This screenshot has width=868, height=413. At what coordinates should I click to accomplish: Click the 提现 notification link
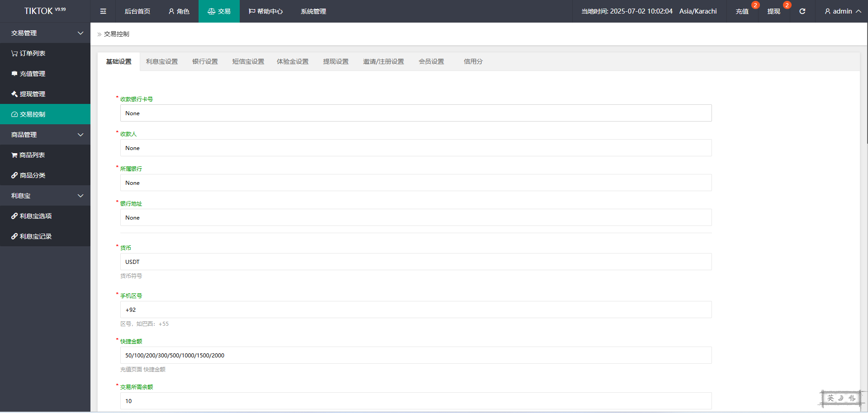[773, 11]
